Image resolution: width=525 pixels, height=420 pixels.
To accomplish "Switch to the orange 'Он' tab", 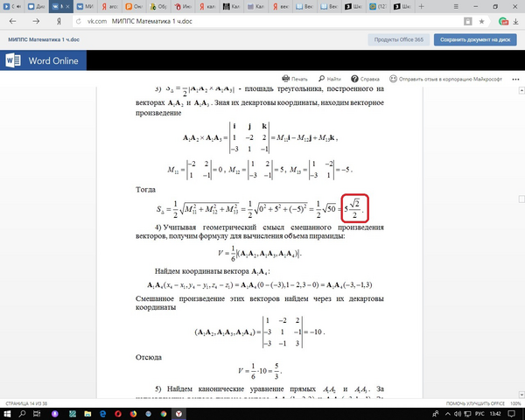I will pos(134,6).
